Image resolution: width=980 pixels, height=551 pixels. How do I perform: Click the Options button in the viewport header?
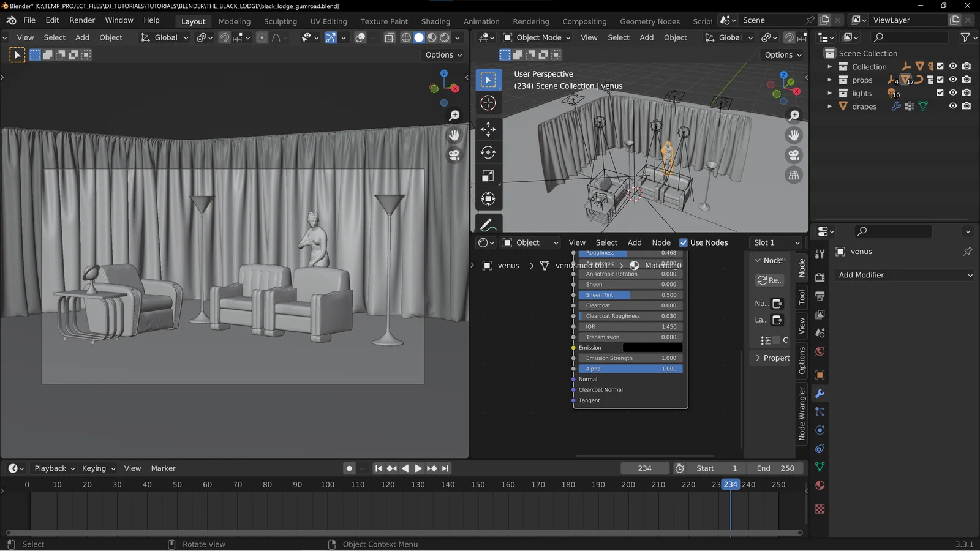[442, 54]
